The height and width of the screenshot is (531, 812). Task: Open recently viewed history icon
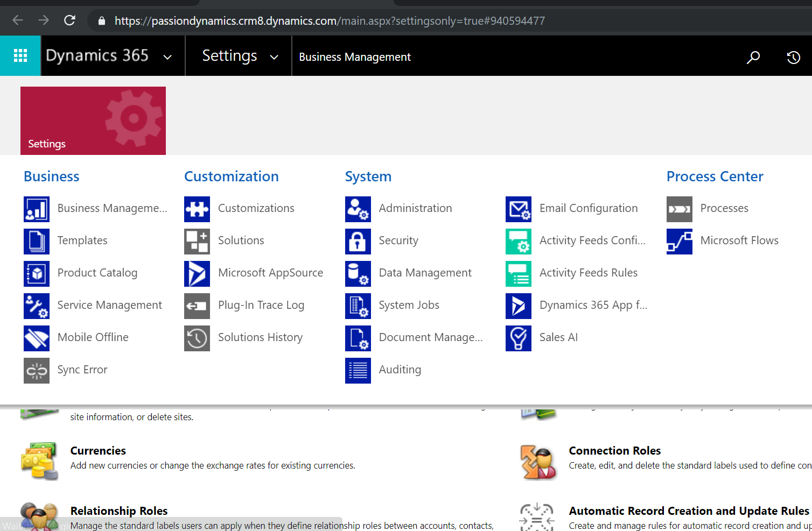tap(793, 57)
